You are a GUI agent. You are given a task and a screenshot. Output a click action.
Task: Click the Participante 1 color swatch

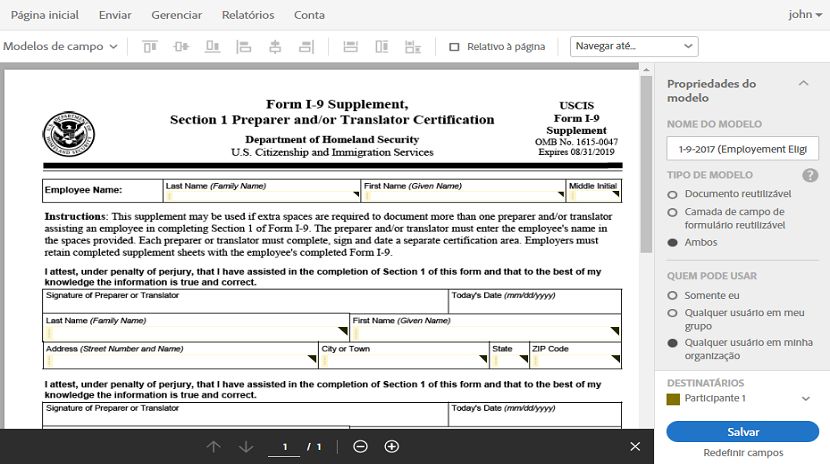click(x=673, y=399)
